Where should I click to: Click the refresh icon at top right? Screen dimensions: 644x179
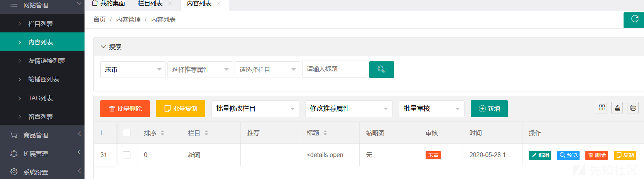click(x=634, y=19)
